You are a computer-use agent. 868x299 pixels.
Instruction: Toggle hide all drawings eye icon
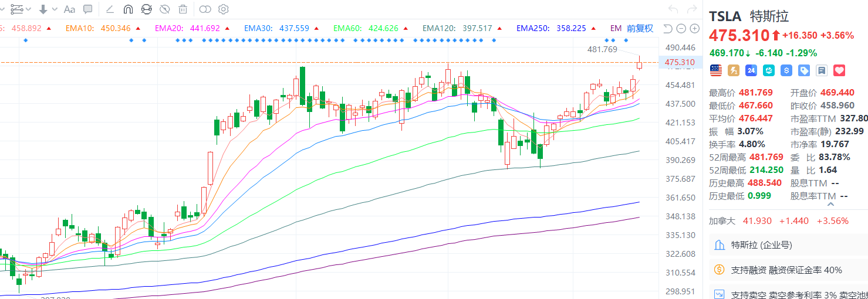(165, 9)
